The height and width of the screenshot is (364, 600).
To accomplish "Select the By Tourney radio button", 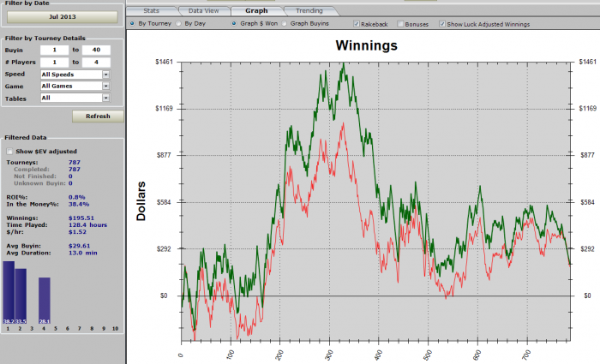I will click(132, 23).
